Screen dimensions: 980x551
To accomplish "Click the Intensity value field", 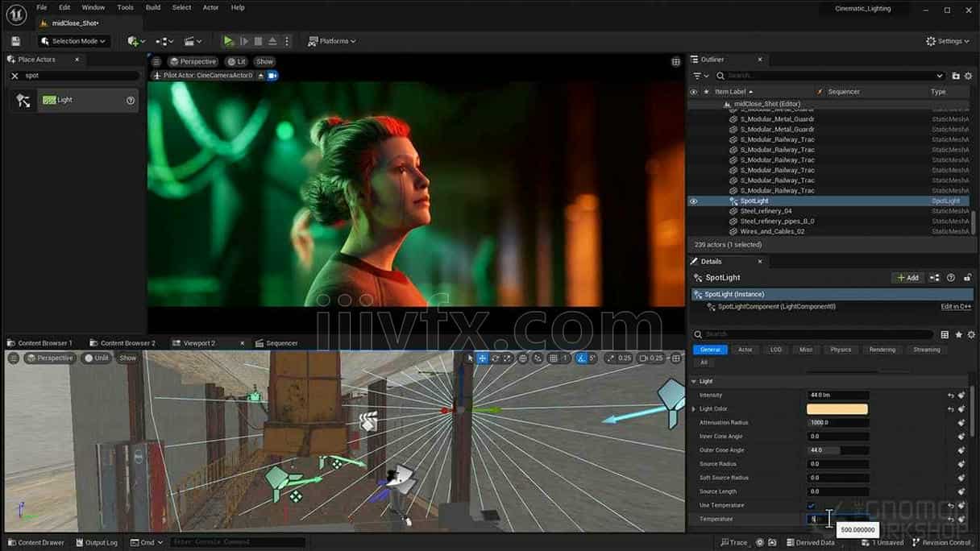I will click(x=837, y=396).
